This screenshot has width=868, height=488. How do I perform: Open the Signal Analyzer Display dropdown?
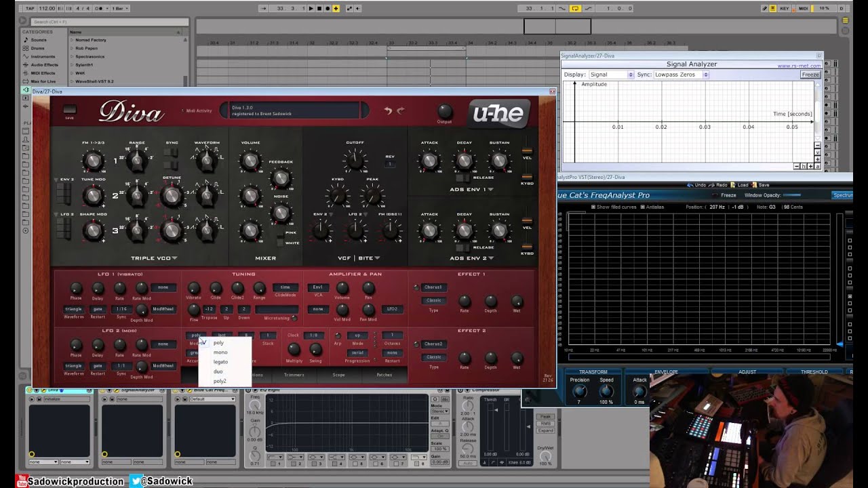pos(611,75)
